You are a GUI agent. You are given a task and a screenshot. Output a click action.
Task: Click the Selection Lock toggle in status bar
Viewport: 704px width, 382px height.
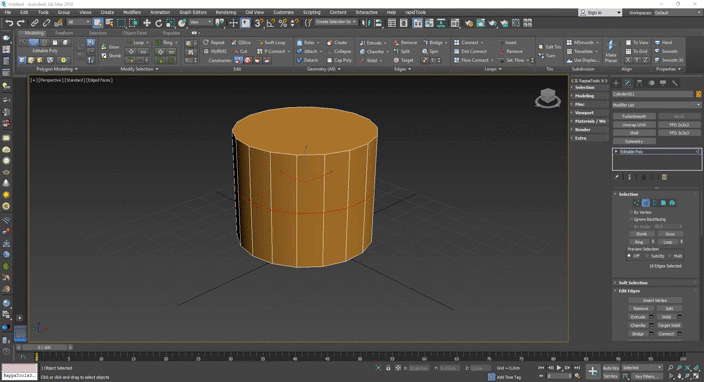[x=388, y=368]
